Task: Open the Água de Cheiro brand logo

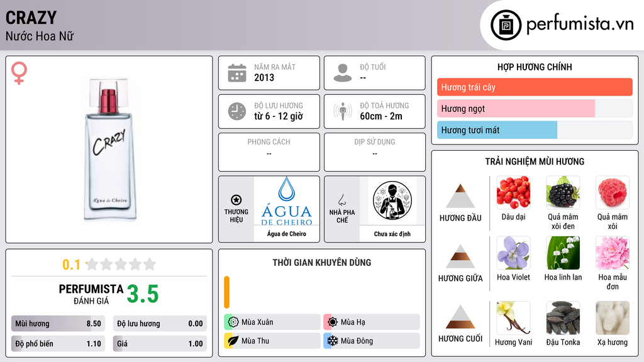Action: point(287,201)
